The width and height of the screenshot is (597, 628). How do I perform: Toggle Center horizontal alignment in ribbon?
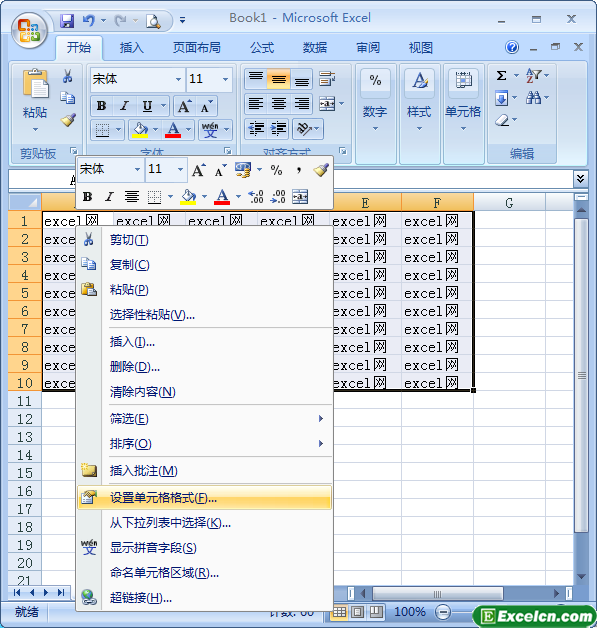pos(279,104)
